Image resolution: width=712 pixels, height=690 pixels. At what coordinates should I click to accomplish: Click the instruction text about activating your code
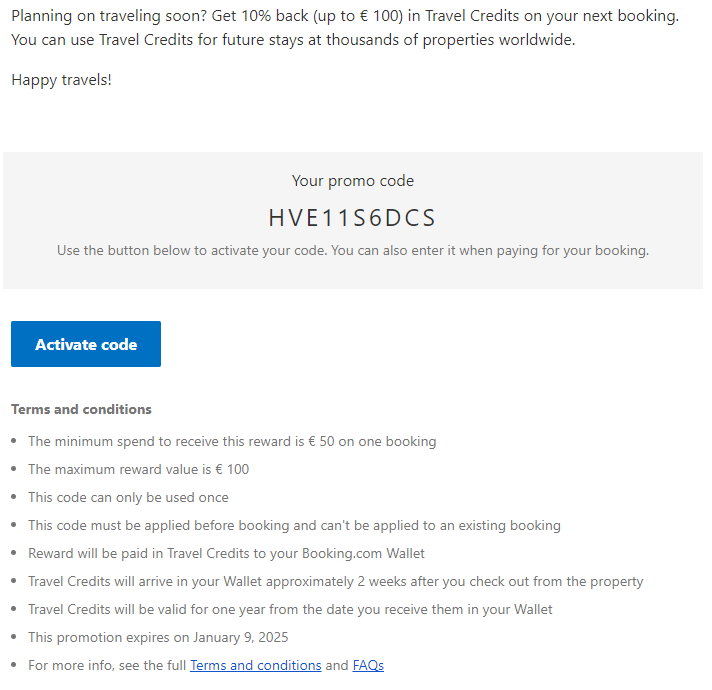click(352, 250)
